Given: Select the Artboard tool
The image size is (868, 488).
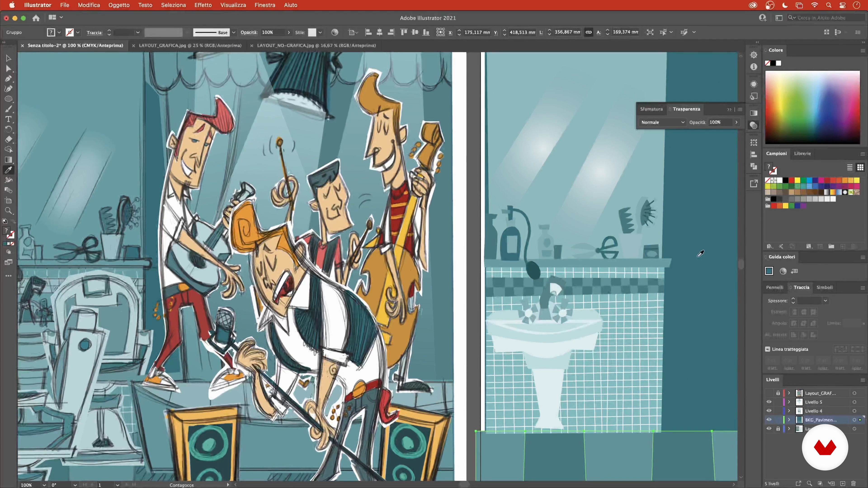Looking at the screenshot, I should point(8,201).
